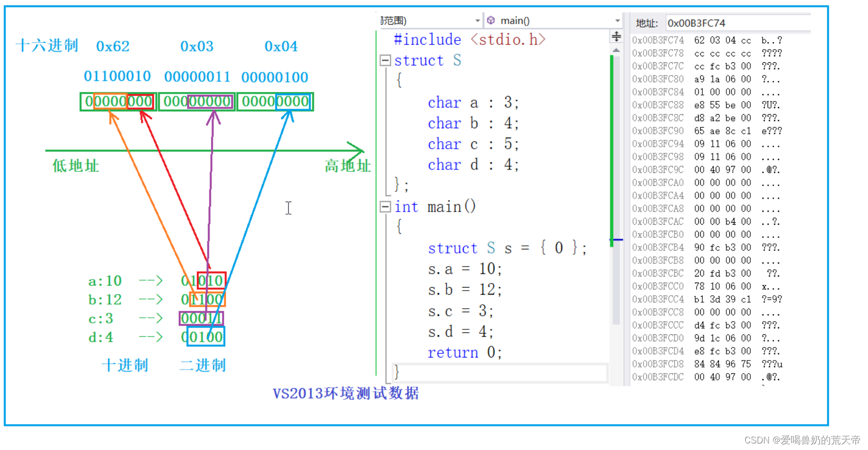Click the line 'char b : 4;'

[473, 123]
